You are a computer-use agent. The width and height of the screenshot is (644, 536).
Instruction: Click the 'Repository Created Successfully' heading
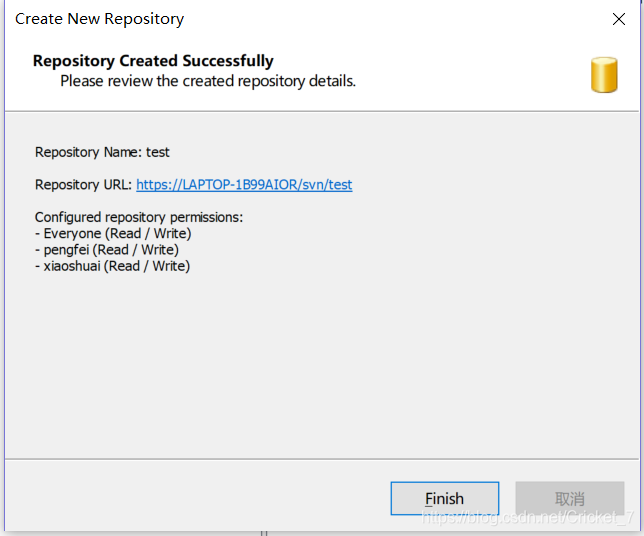153,61
